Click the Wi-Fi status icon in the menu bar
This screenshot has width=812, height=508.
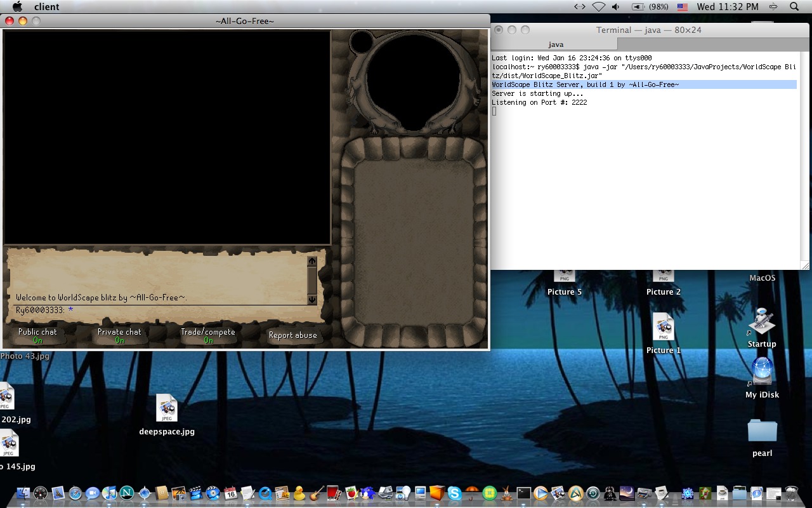click(x=598, y=6)
